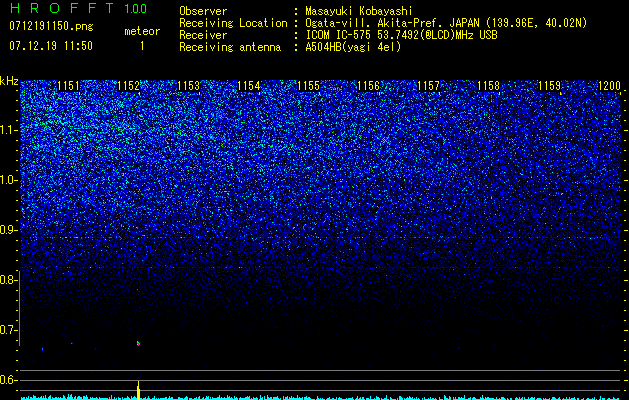This screenshot has height=400, width=629.
Task: Click the kHz axis unit label
Action: point(9,82)
